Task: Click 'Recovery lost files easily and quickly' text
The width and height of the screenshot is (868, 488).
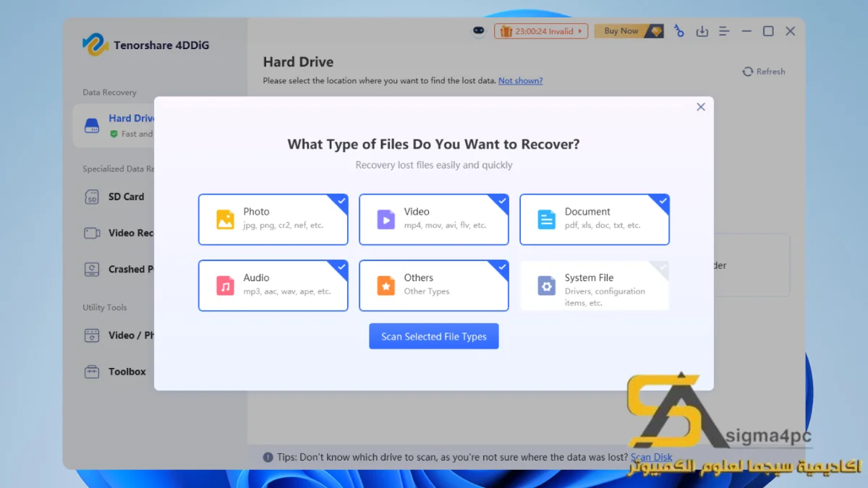Action: point(434,165)
